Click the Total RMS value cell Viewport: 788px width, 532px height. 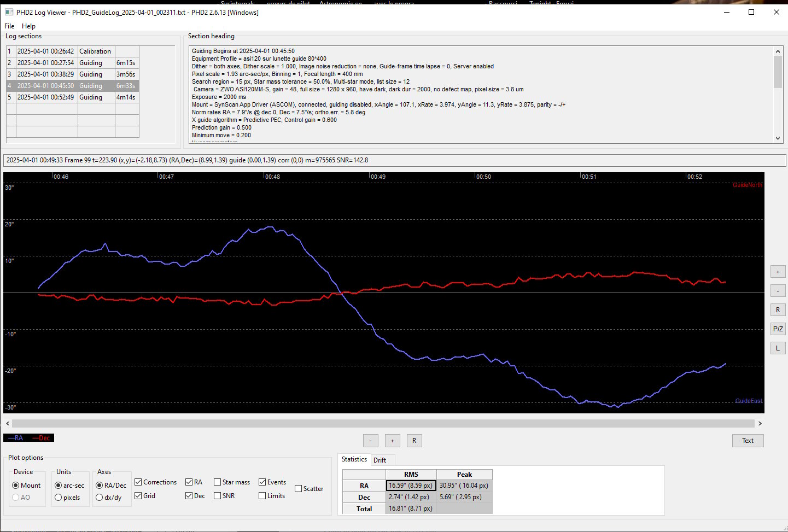[x=411, y=508]
